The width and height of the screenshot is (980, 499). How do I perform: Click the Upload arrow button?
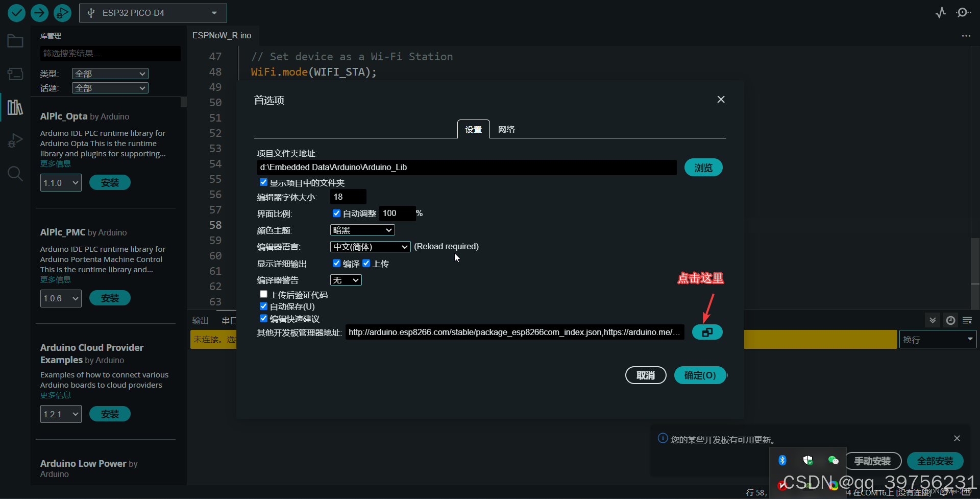[x=39, y=13]
